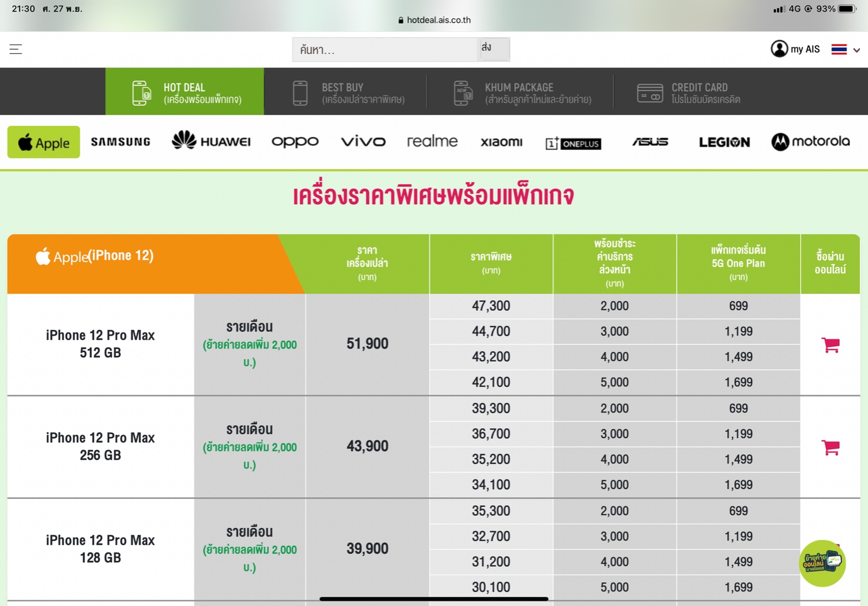868x606 pixels.
Task: Select the ราคาเครื่องเปล่า column header
Action: (x=367, y=263)
